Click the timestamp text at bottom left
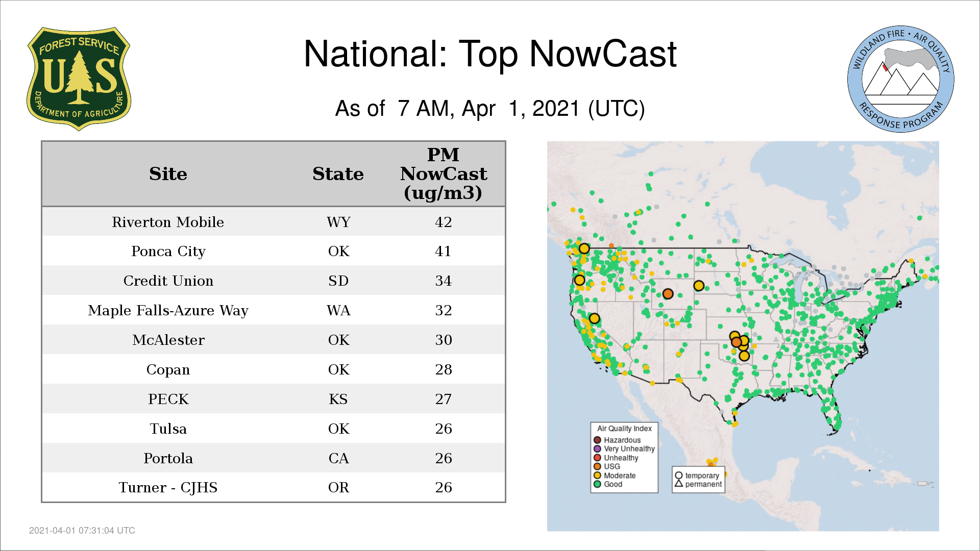Viewport: 980px width, 551px height. (x=82, y=531)
